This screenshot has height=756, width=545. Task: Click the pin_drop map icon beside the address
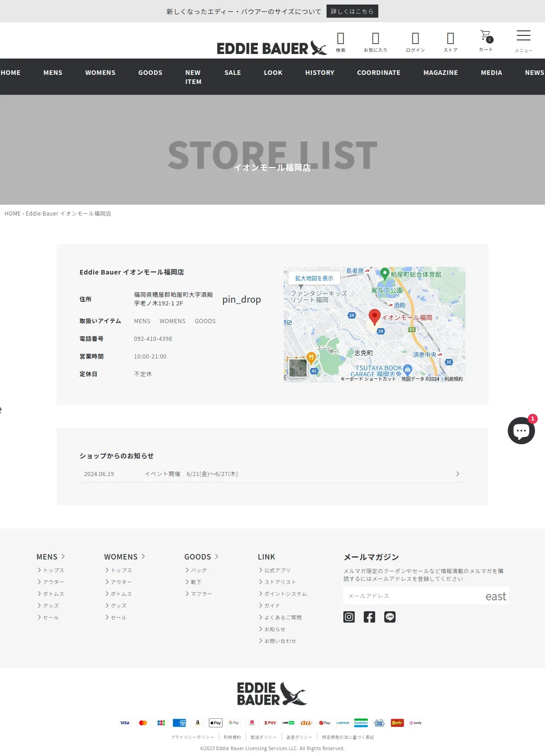(242, 299)
